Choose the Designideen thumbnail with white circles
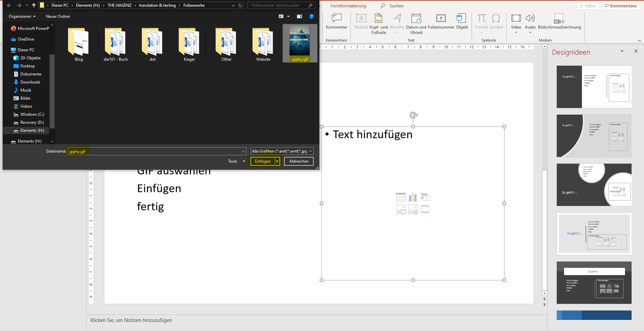This screenshot has width=644, height=331. coord(594,185)
